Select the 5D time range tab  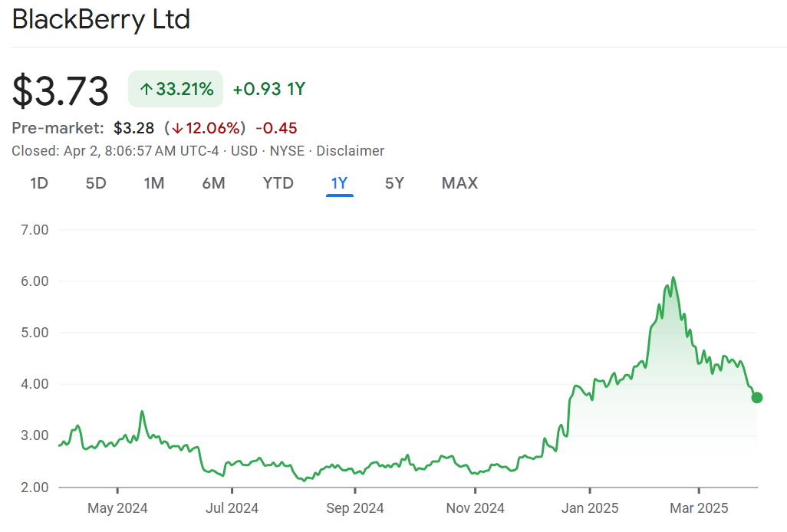coord(96,183)
